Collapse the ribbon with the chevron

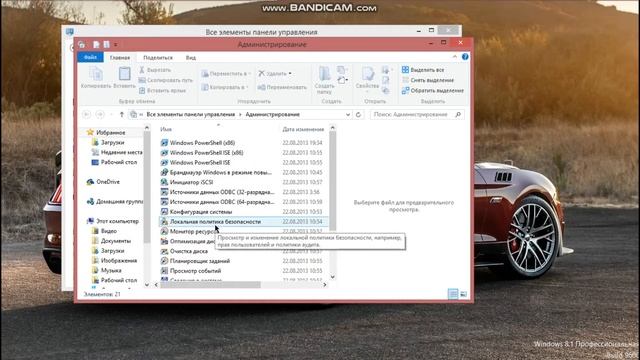455,57
